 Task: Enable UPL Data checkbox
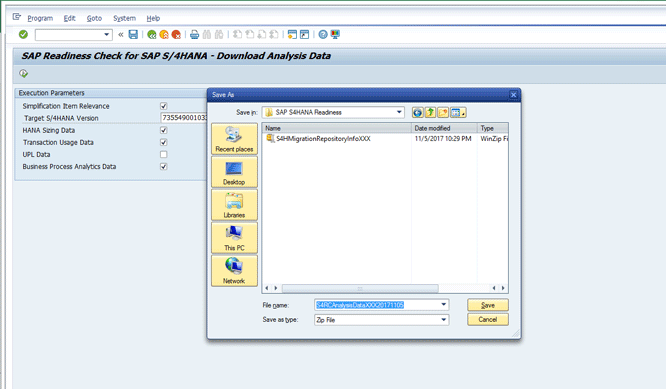coord(164,155)
